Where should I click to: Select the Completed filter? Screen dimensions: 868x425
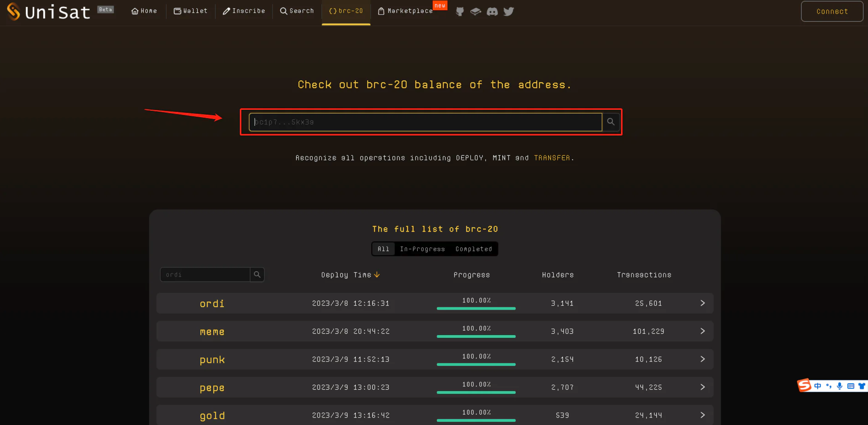(473, 249)
